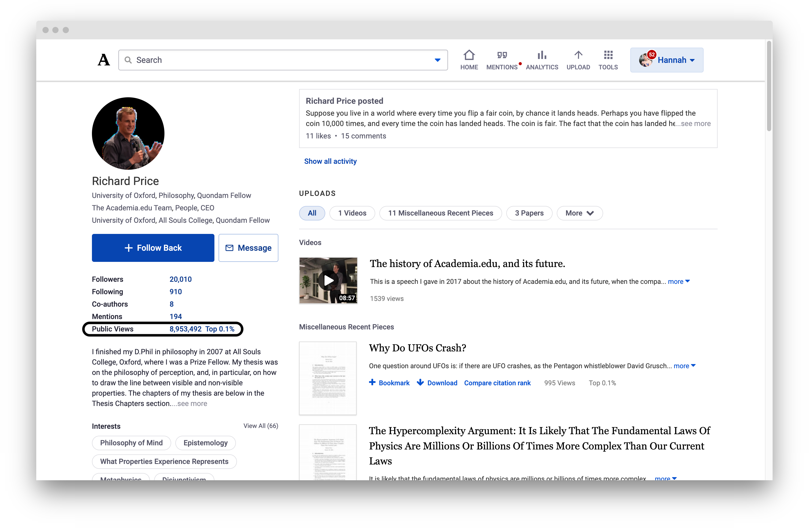Click Philosophy of Mind interest tag
The height and width of the screenshot is (532, 809).
pyautogui.click(x=131, y=443)
